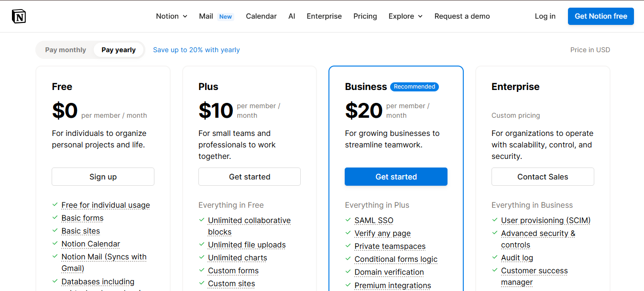Click Contact Sales on Enterprise plan
The image size is (644, 291).
(x=543, y=177)
